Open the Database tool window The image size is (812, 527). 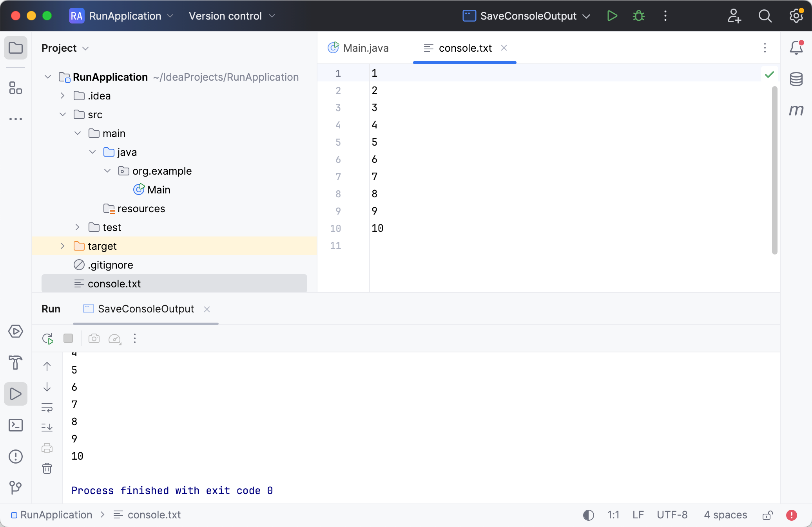coord(797,79)
